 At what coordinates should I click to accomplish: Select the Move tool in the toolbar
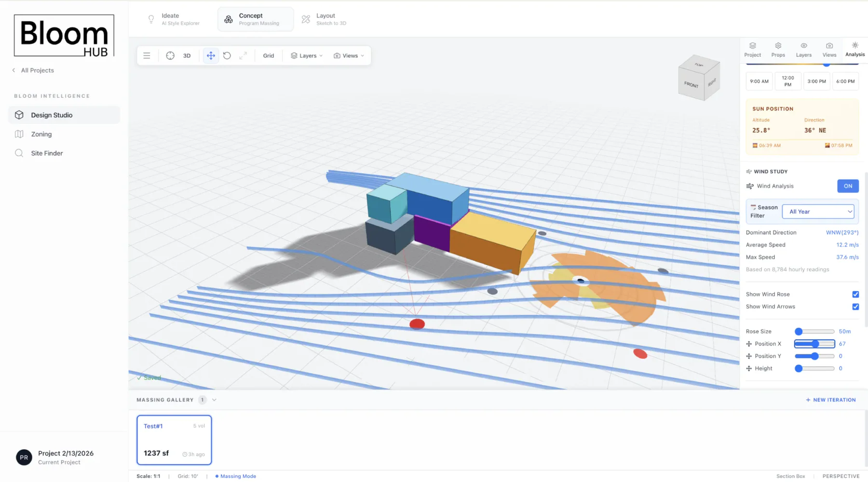tap(211, 55)
